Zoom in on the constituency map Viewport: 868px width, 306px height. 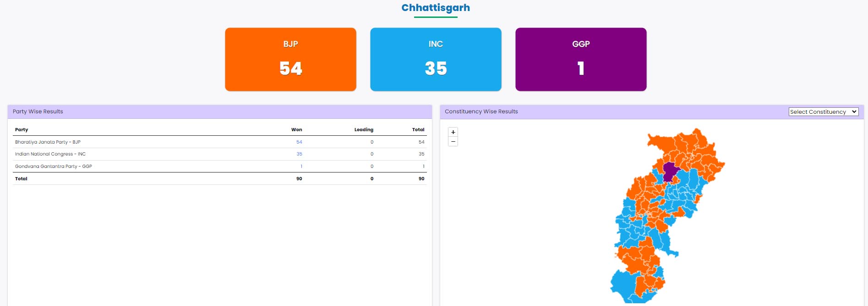tap(453, 132)
